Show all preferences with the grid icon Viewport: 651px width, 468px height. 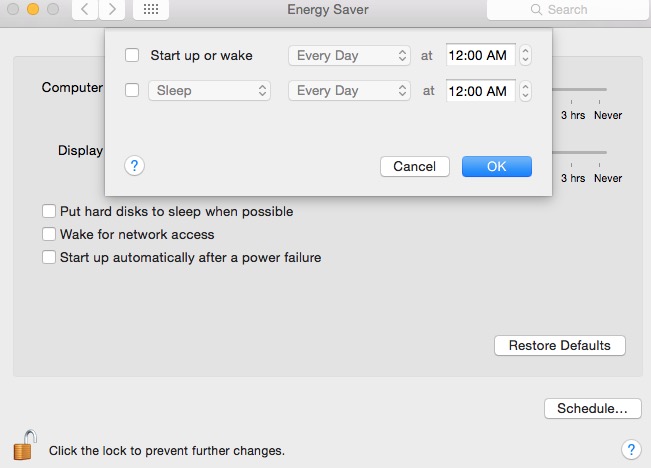click(150, 10)
